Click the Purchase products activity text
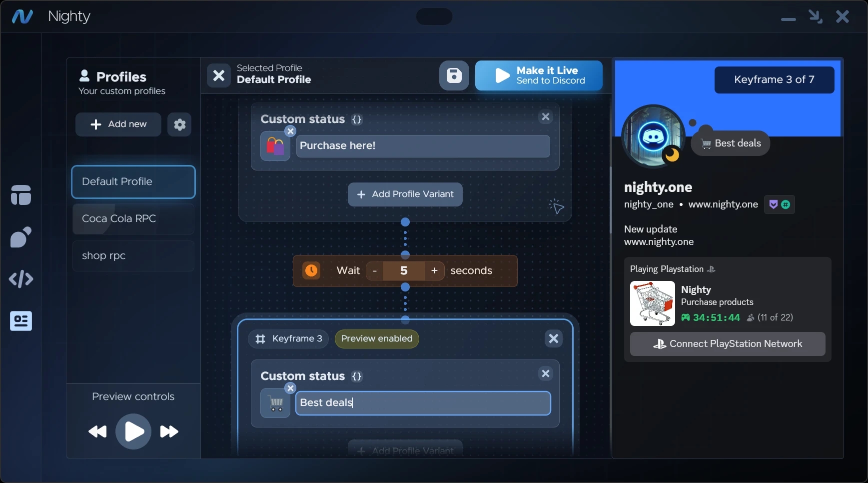Image resolution: width=868 pixels, height=483 pixels. click(717, 302)
